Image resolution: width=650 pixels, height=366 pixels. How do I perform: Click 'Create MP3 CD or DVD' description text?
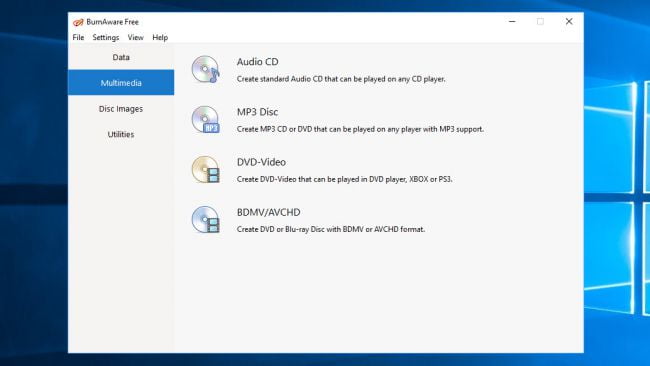360,129
